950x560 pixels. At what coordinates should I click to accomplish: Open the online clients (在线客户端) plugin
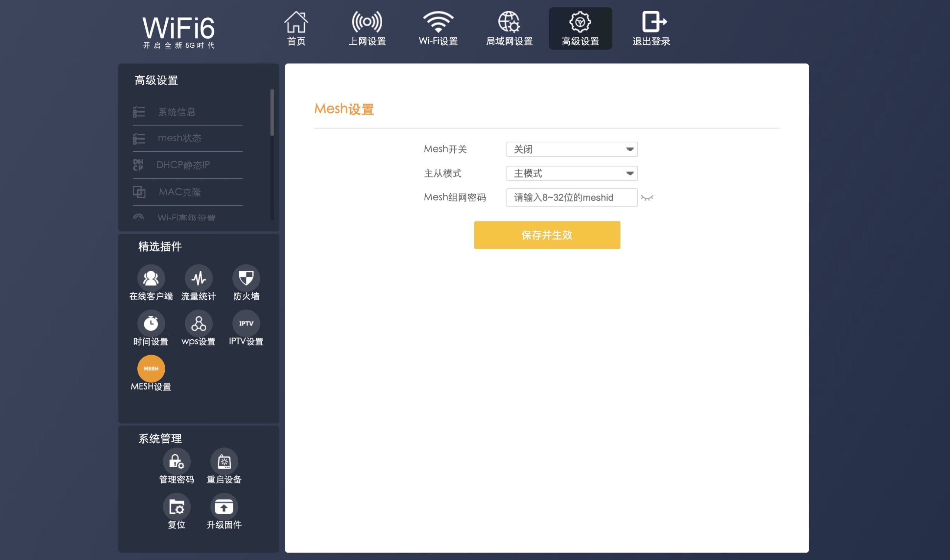151,279
